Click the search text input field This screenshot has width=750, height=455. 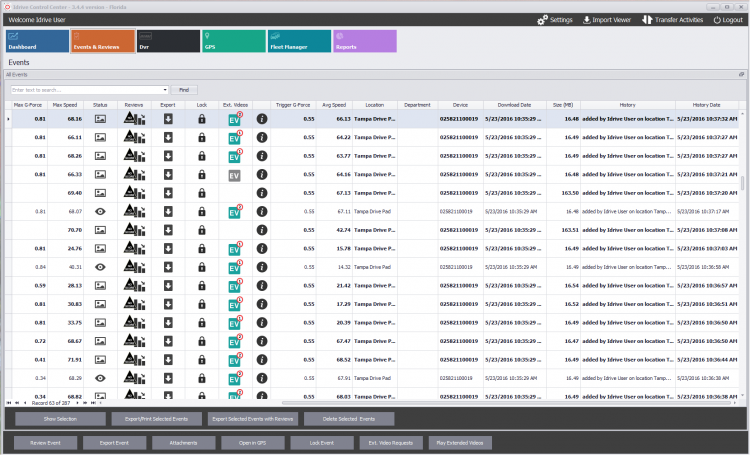pyautogui.click(x=85, y=90)
